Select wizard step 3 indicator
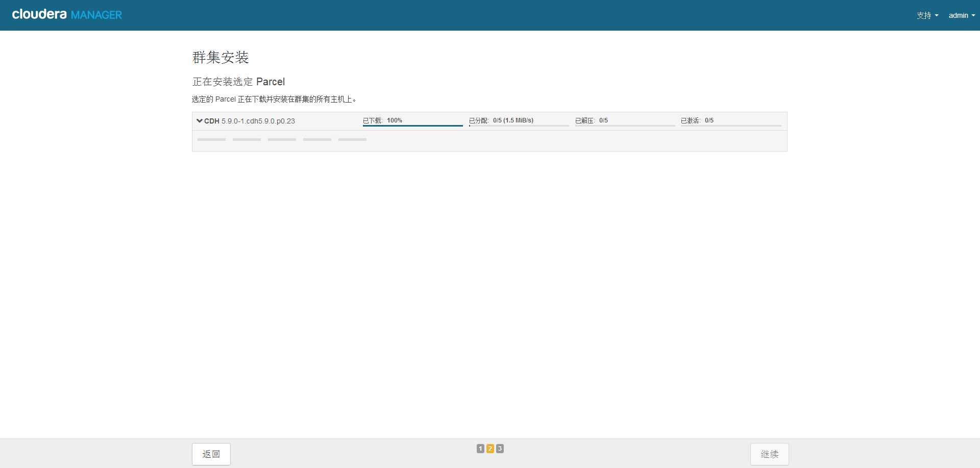Image resolution: width=980 pixels, height=468 pixels. [x=500, y=449]
